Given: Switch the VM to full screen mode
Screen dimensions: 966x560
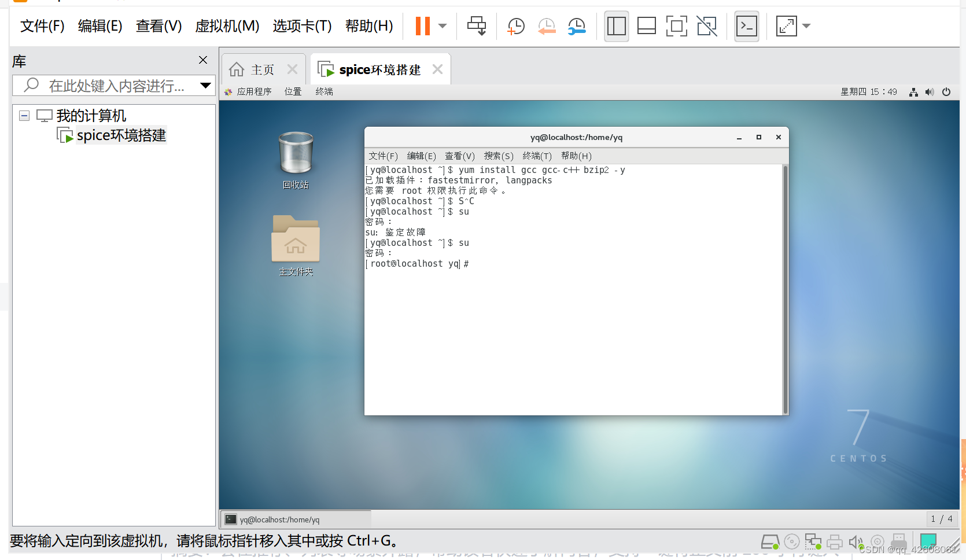Looking at the screenshot, I should coord(676,26).
